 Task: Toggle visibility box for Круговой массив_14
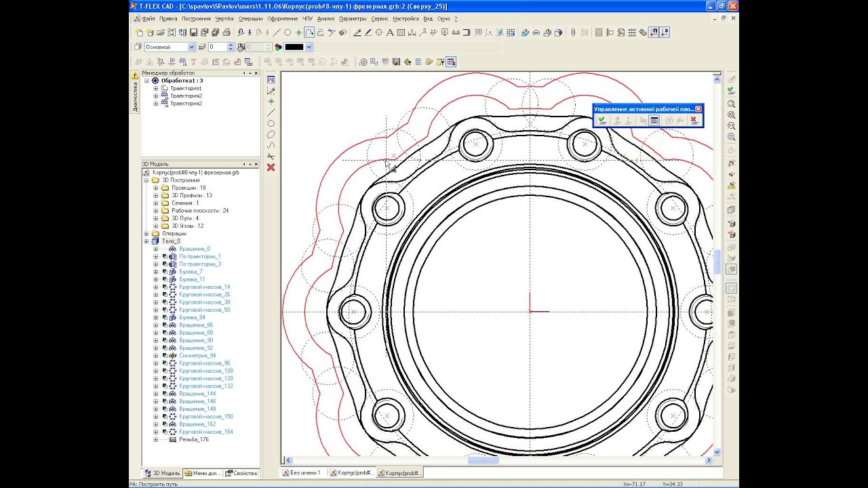(165, 287)
